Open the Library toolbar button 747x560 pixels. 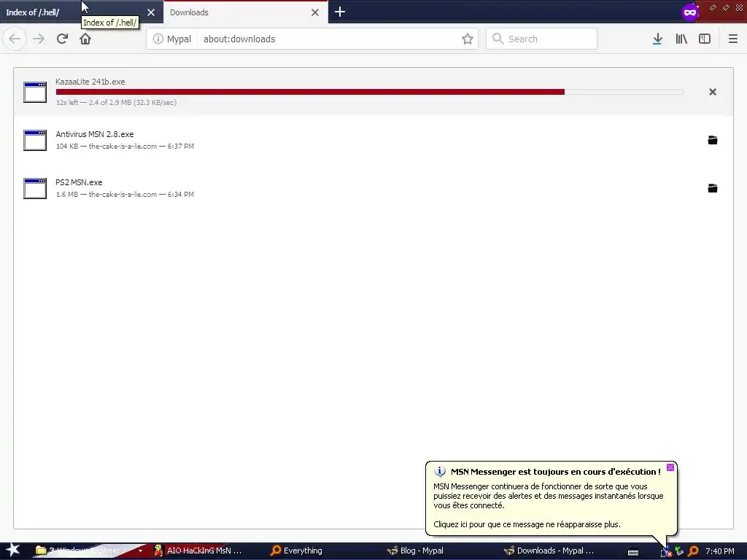pyautogui.click(x=681, y=39)
